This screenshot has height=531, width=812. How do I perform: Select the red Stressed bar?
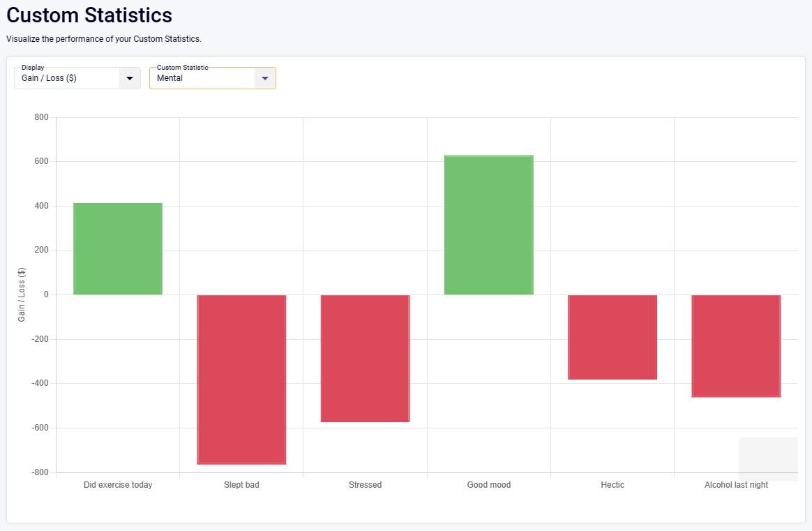[x=365, y=358]
